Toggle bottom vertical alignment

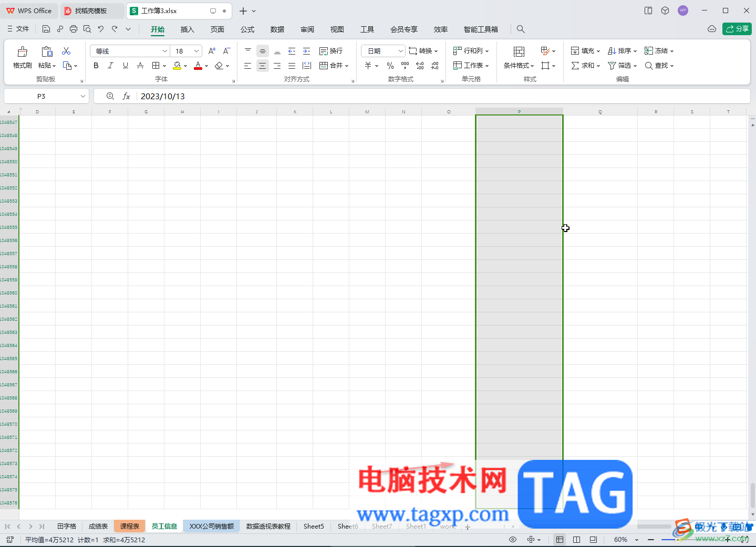coord(277,51)
